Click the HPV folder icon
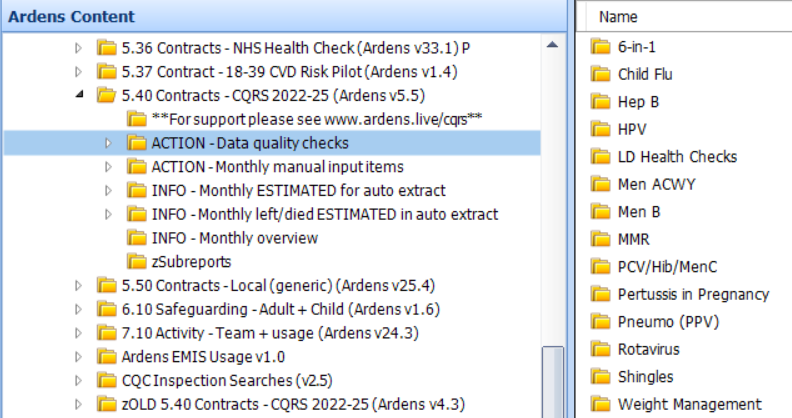The width and height of the screenshot is (792, 418). pos(601,129)
